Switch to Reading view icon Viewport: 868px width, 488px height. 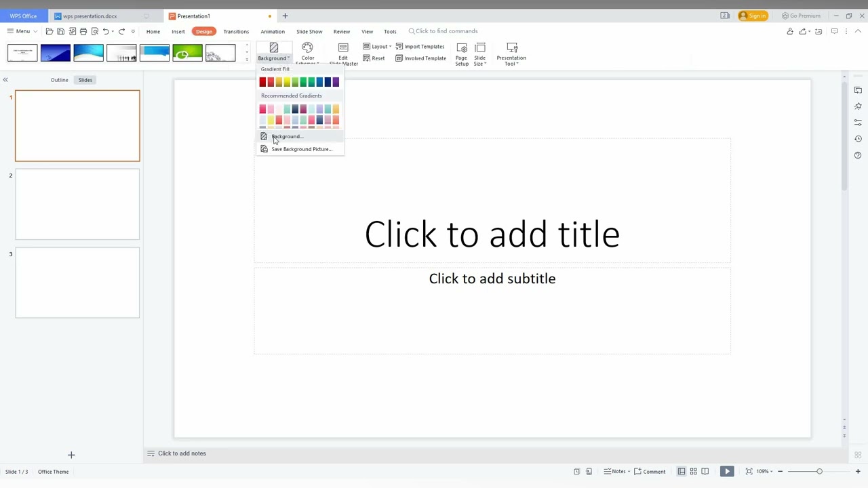click(705, 472)
